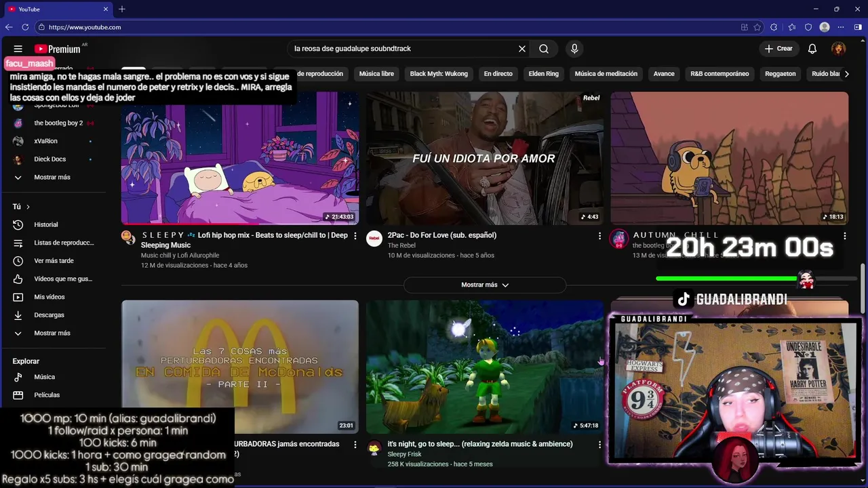Open Mis vídeos in sidebar
The image size is (868, 488).
click(x=54, y=297)
